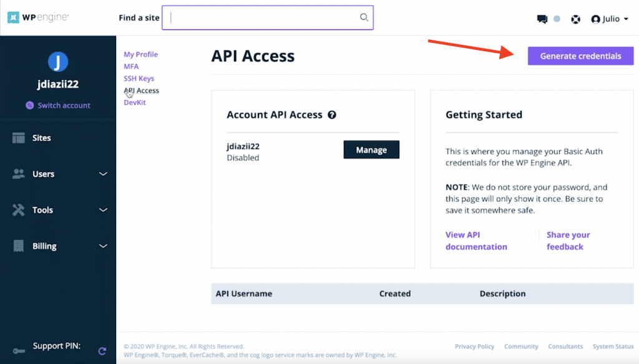This screenshot has width=639, height=364.
Task: Open the View API documentation link
Action: pos(476,241)
